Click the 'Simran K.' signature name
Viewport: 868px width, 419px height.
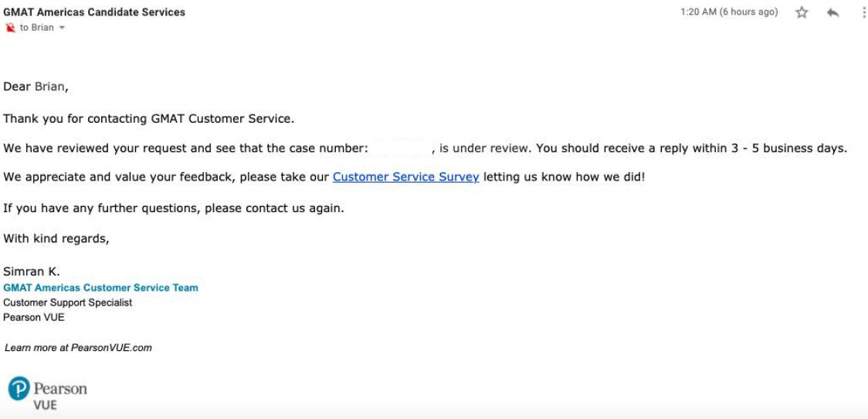point(32,272)
